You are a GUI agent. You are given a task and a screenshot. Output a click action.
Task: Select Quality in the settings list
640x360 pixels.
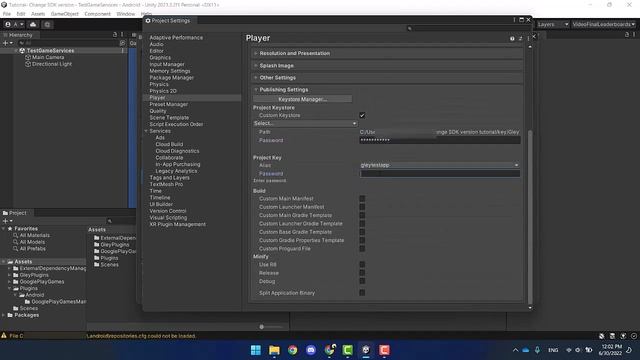(158, 111)
